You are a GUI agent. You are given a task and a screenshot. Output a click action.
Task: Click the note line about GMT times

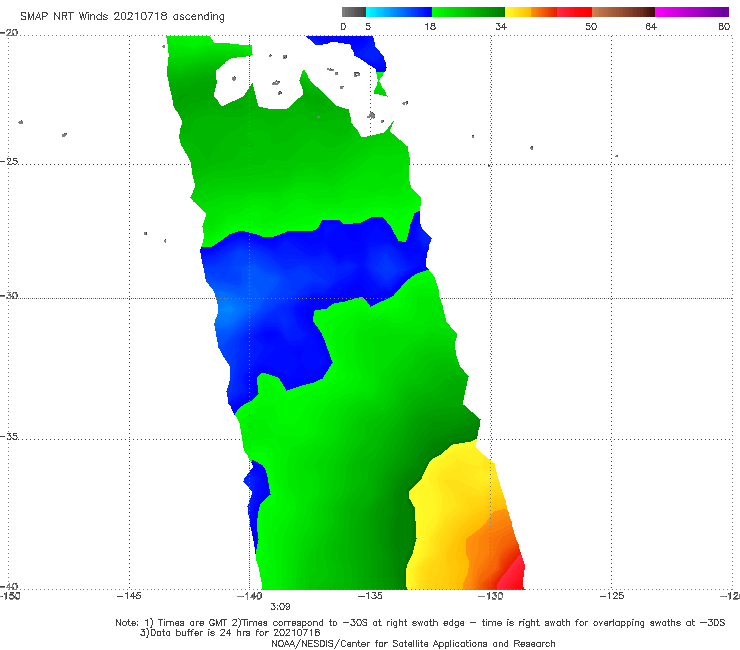[420, 623]
